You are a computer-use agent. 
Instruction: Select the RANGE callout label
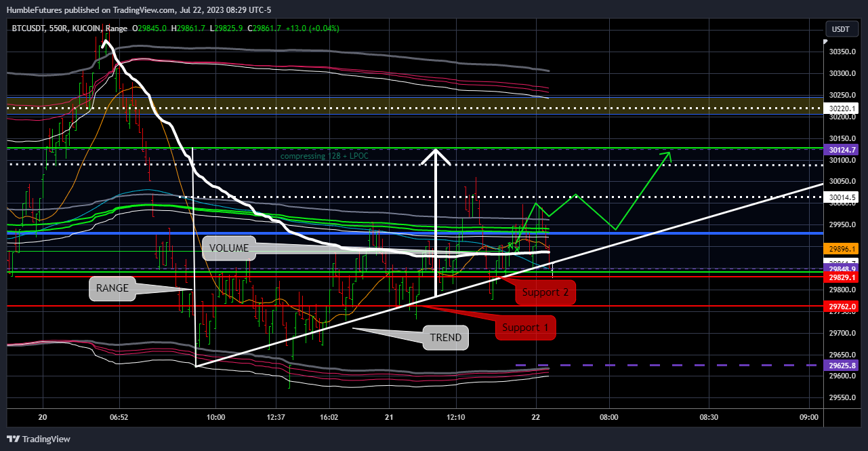(113, 288)
